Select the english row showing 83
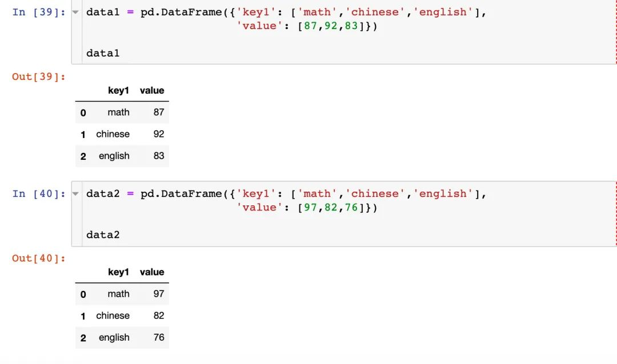The height and width of the screenshot is (364, 617). (x=122, y=156)
